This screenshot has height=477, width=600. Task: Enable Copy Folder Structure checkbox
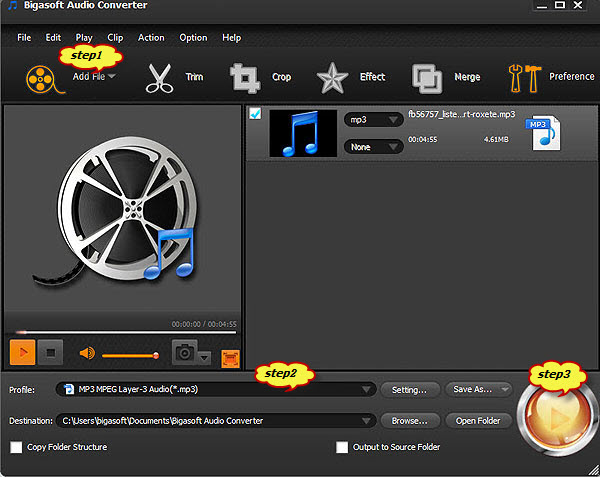16,447
